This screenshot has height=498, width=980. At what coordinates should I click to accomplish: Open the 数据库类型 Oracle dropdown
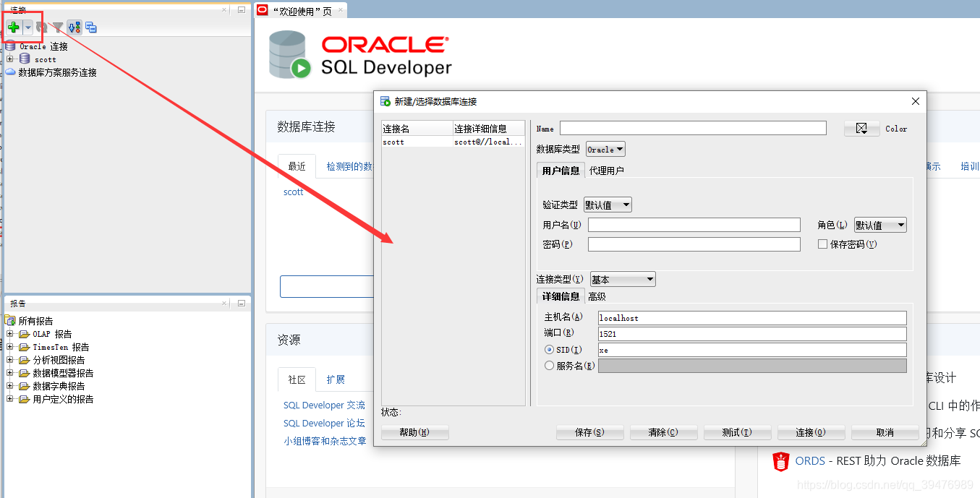click(605, 150)
